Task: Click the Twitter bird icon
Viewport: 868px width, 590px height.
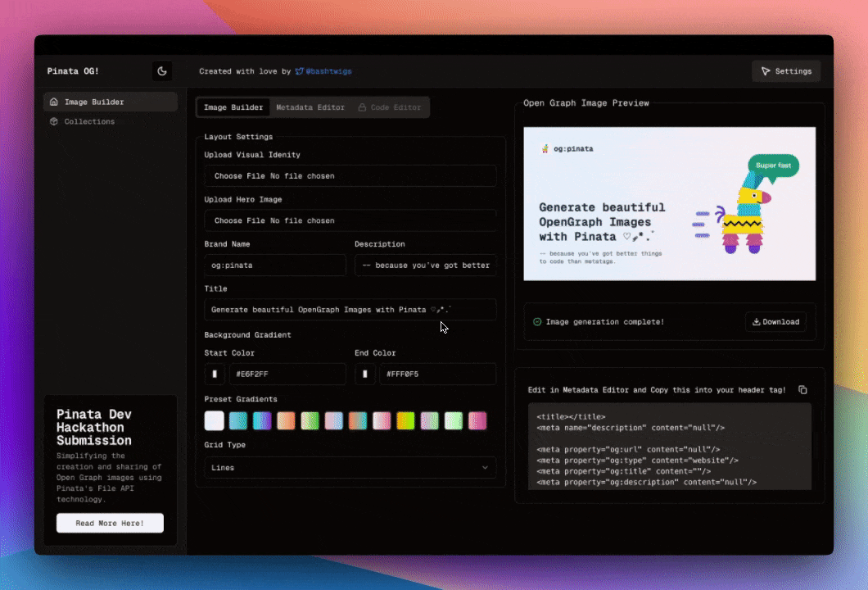Action: click(x=300, y=71)
